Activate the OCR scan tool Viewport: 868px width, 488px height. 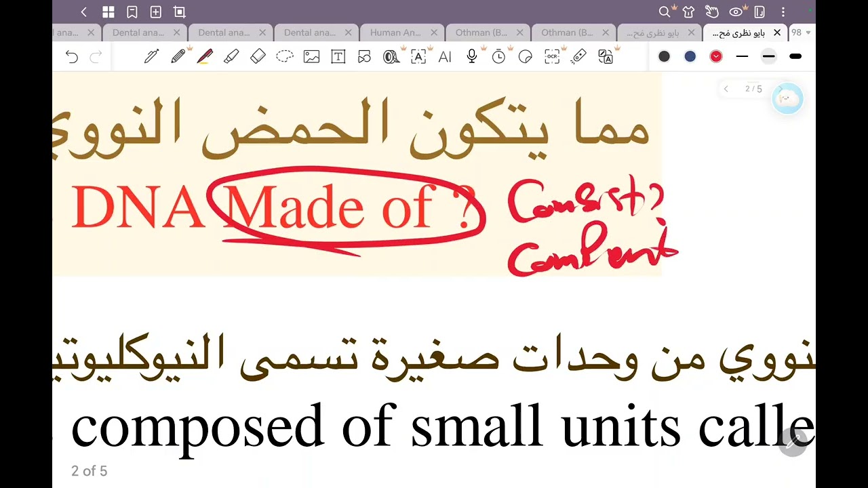[x=552, y=57]
